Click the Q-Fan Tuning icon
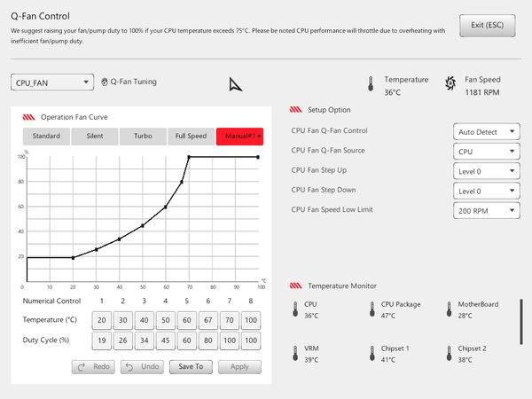This screenshot has width=532, height=399. point(105,82)
